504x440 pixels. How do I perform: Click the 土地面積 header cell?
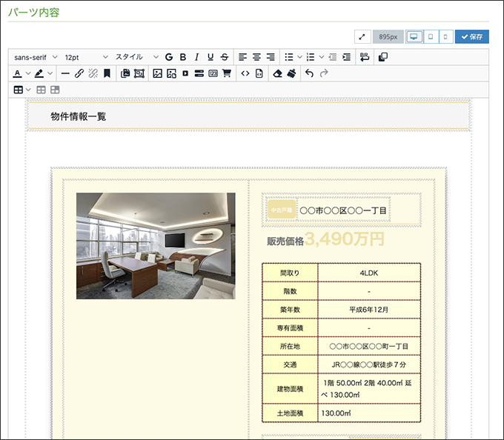290,413
